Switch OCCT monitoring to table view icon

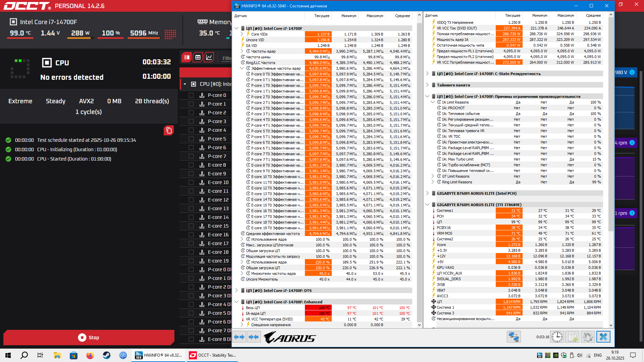pos(198,57)
